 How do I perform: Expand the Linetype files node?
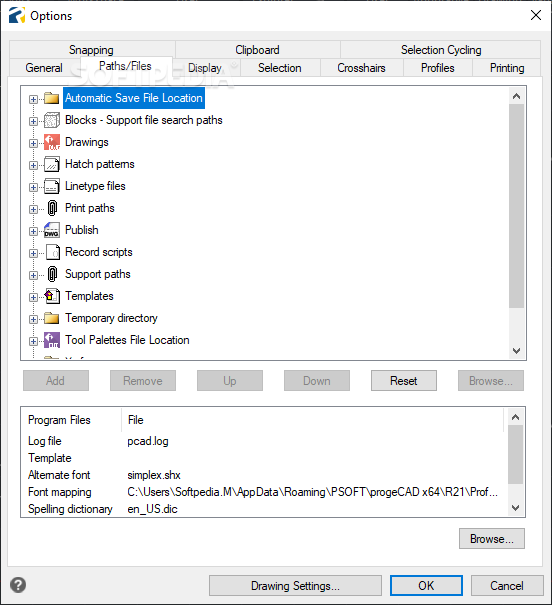click(x=33, y=187)
